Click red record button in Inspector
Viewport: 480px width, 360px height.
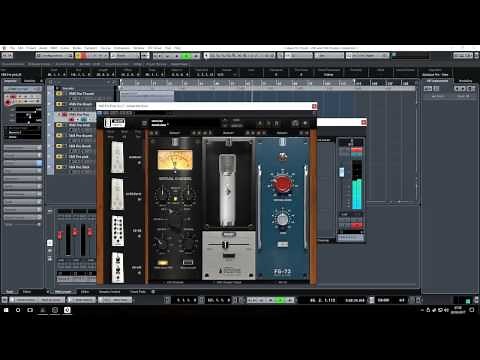point(8,101)
